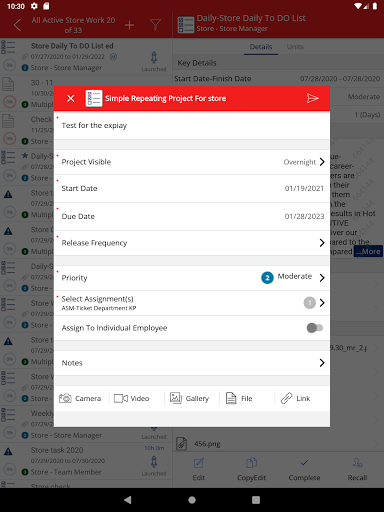This screenshot has width=384, height=512.
Task: Attach a Link
Action: pyautogui.click(x=295, y=398)
